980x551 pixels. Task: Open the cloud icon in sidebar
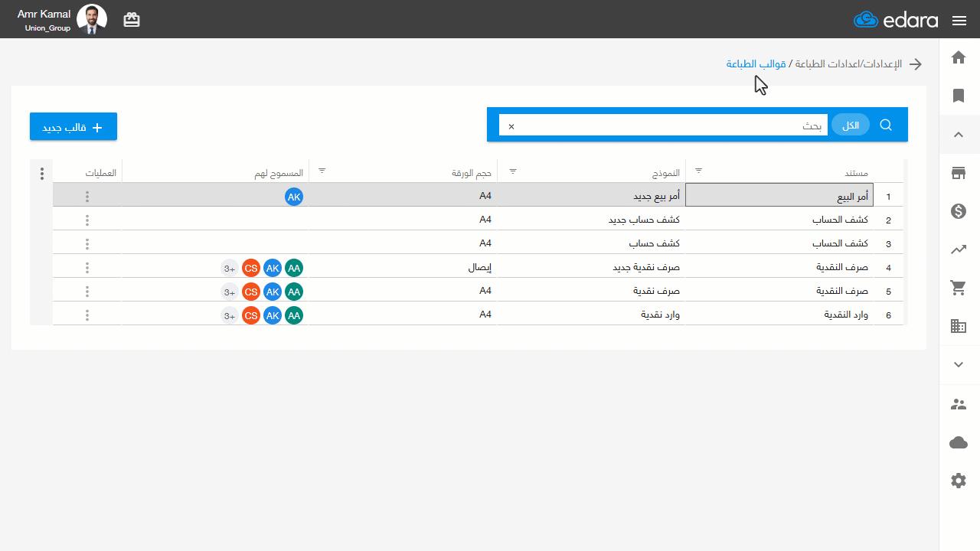pos(958,442)
